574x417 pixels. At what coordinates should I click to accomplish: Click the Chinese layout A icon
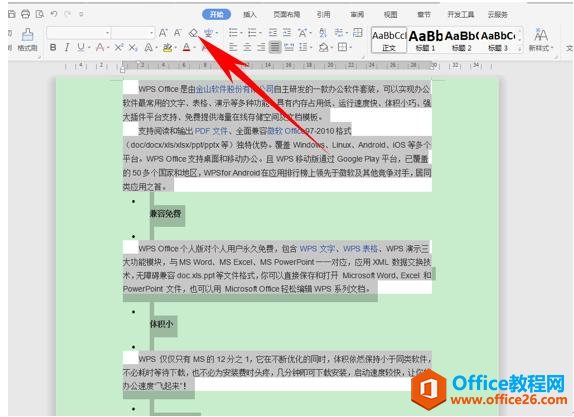[x=302, y=33]
